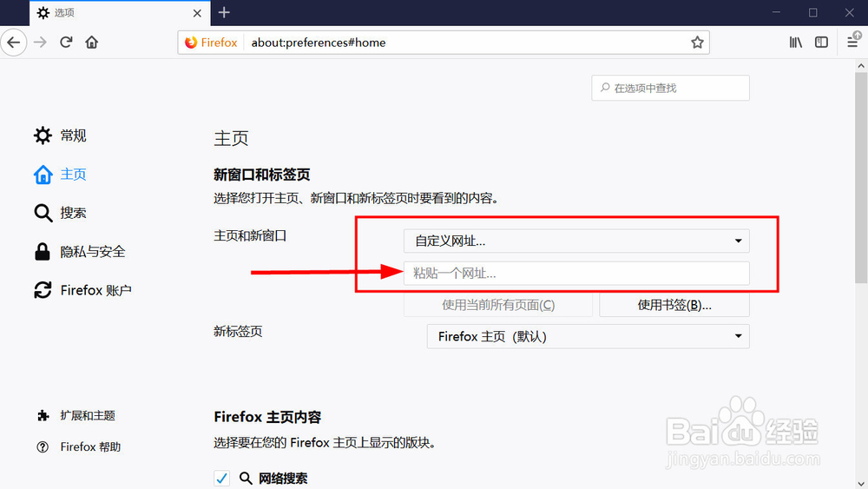The width and height of the screenshot is (868, 489).
Task: Click the 新标签页 label
Action: coord(238,332)
